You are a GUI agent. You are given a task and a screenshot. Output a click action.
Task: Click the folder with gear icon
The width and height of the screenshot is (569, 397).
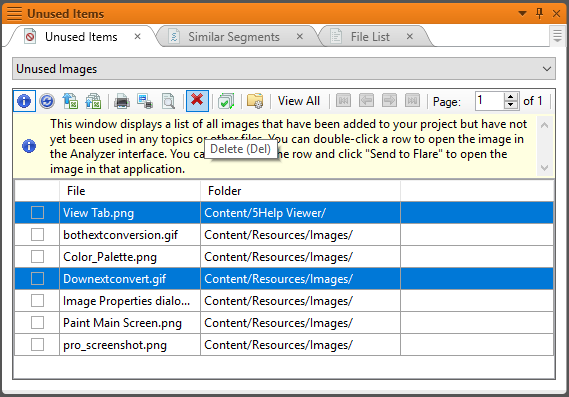pyautogui.click(x=255, y=101)
